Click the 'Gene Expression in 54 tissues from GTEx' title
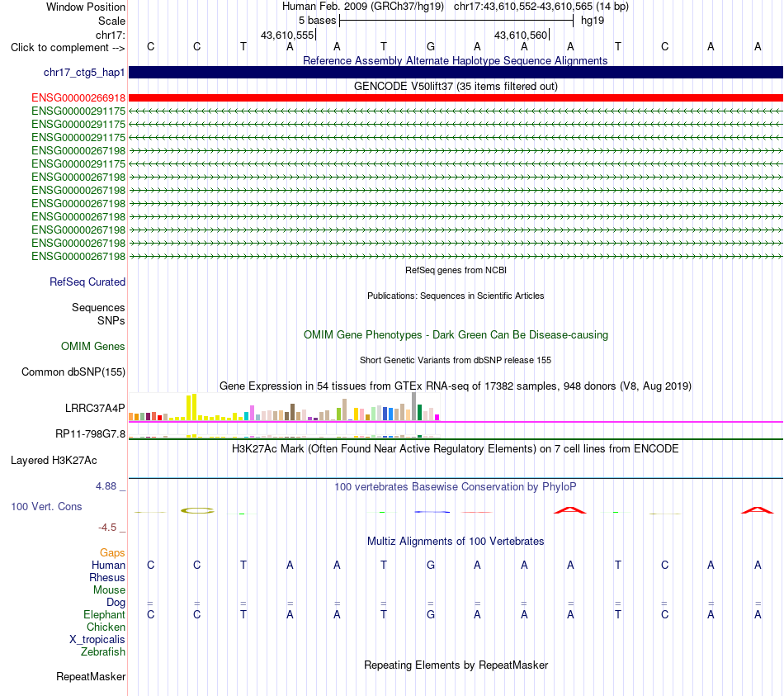Image resolution: width=784 pixels, height=696 pixels. pos(456,386)
